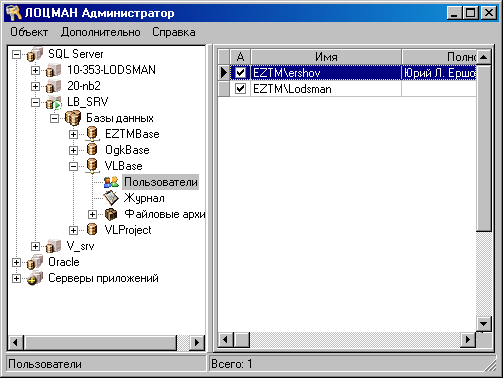Click the LB_SRV running server icon
Screen dimensions: 503x378
click(x=53, y=102)
